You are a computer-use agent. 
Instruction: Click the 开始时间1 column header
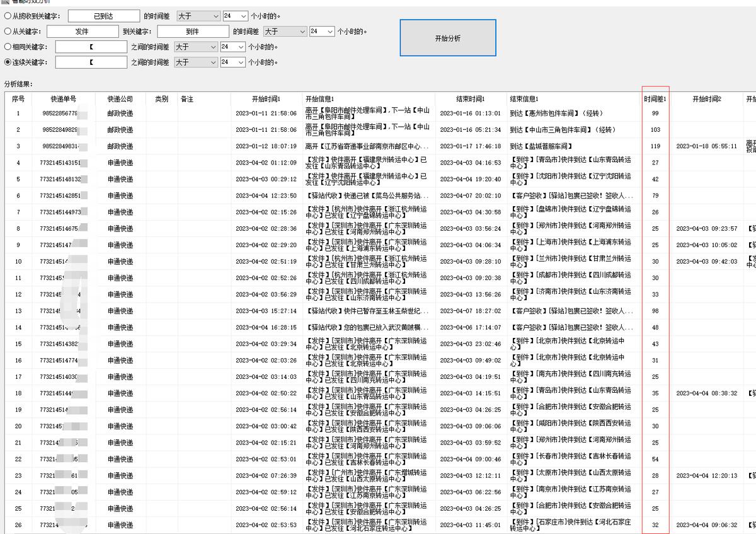tap(266, 99)
